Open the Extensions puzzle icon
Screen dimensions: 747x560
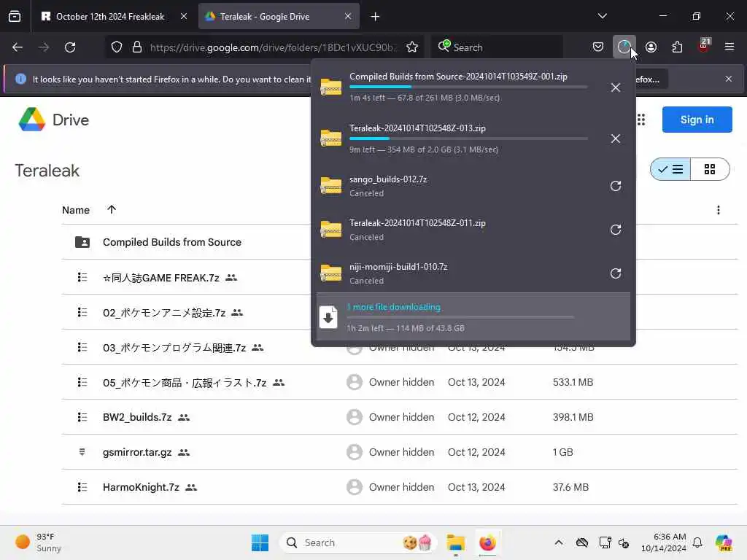pyautogui.click(x=677, y=47)
